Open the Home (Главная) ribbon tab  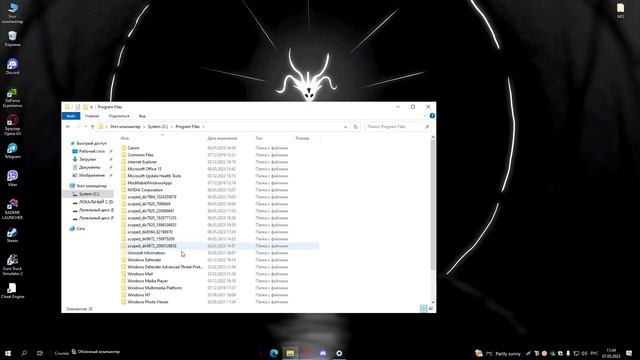92,116
